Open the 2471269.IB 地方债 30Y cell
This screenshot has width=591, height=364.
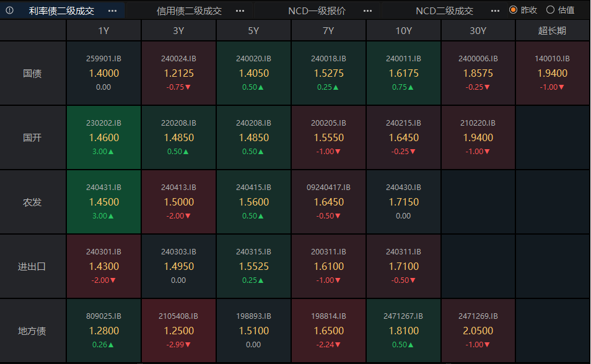pos(478,331)
